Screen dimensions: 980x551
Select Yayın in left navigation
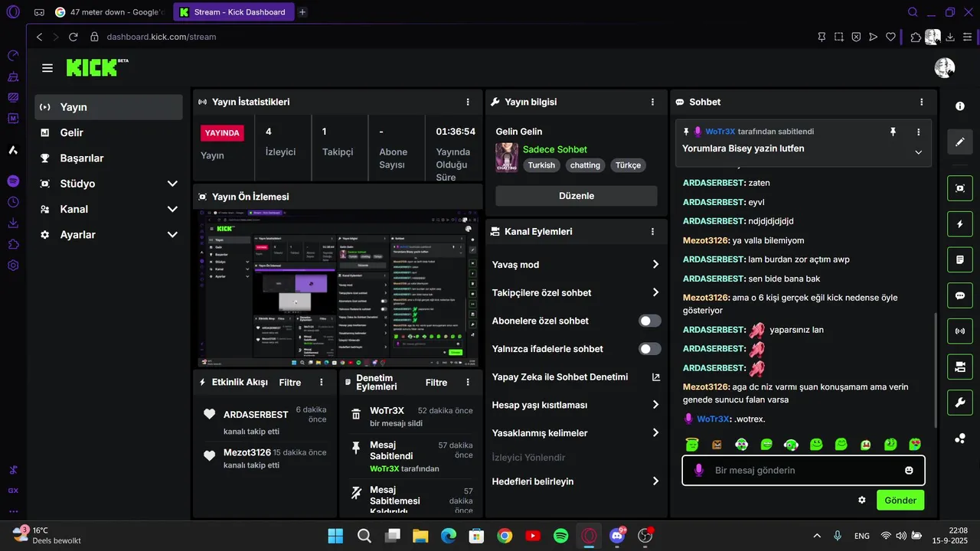[x=109, y=107]
